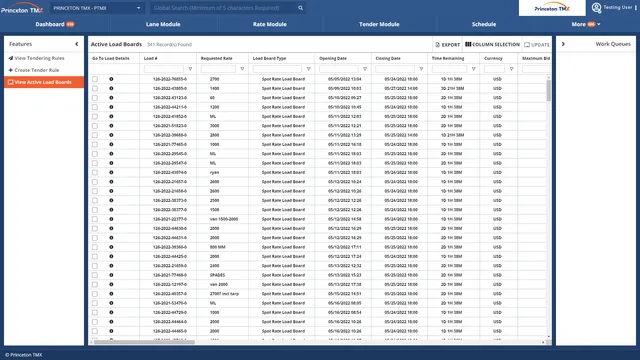Open the PRINCETON TMX - PTMX company dropdown
Viewport: 640px width, 360px height.
(97, 8)
